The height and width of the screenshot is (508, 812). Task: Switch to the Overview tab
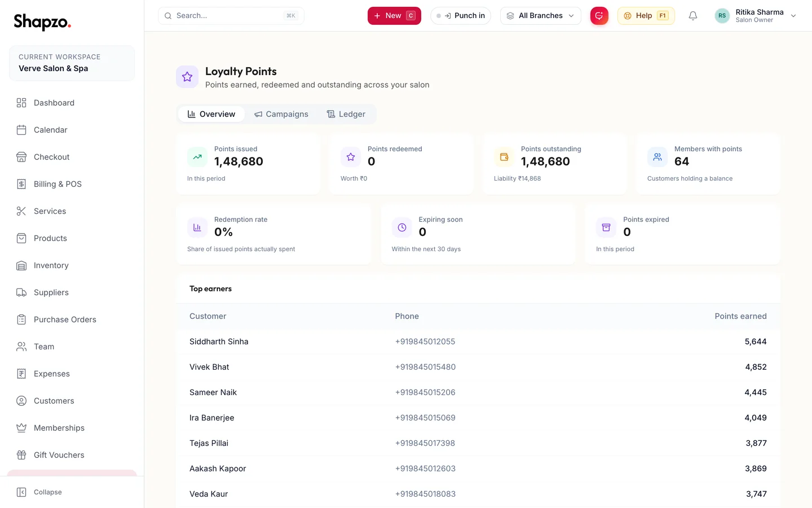tap(211, 114)
